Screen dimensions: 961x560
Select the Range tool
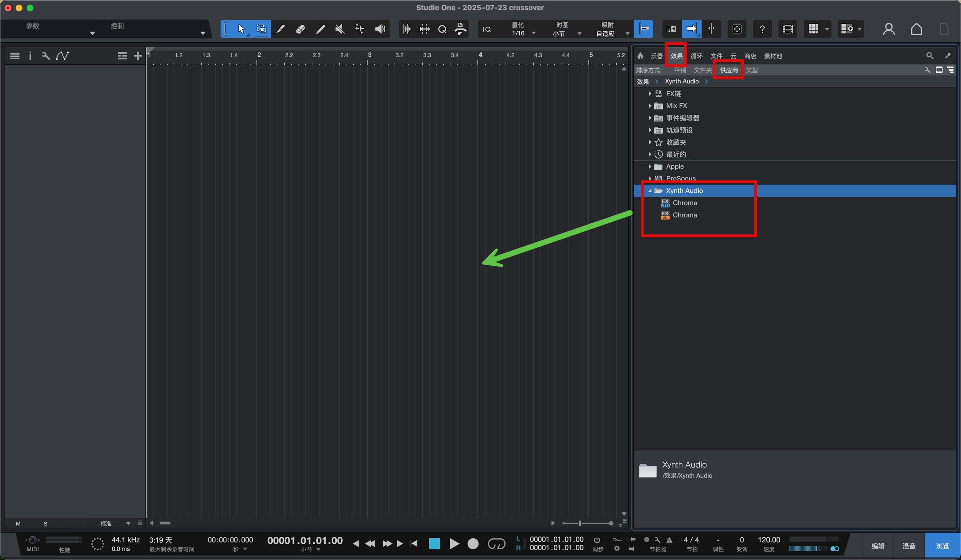pyautogui.click(x=261, y=29)
